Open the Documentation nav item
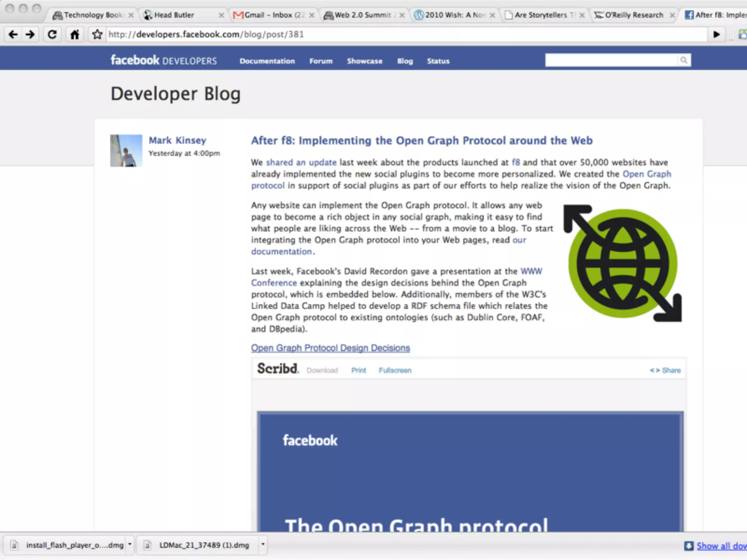This screenshot has width=747, height=560. [267, 61]
